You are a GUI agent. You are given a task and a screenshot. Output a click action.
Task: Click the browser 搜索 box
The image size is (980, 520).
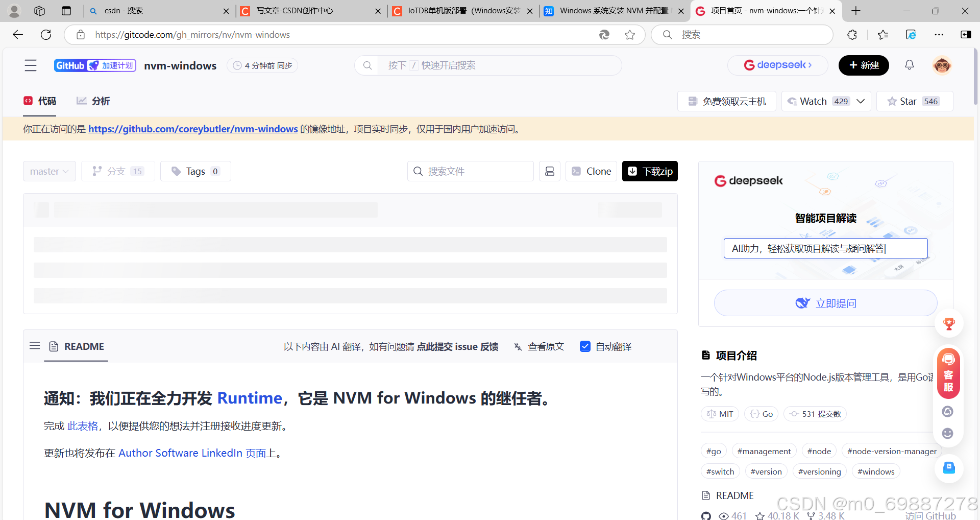742,34
